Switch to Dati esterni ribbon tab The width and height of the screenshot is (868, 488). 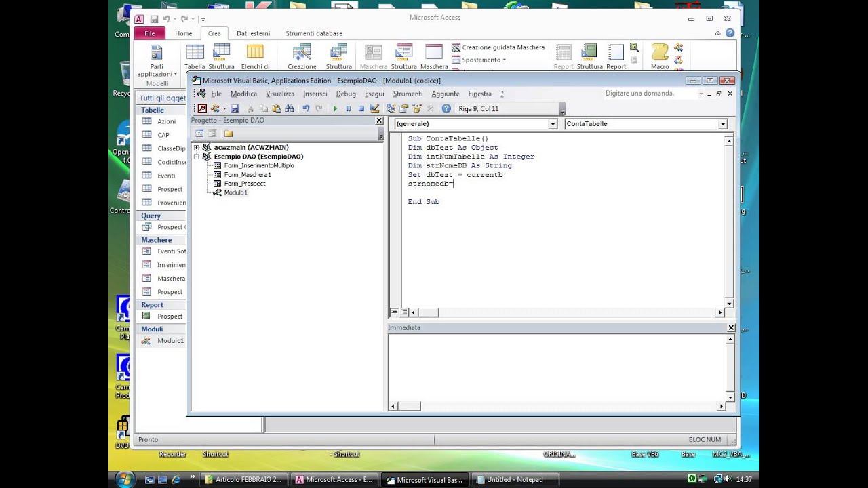click(253, 33)
